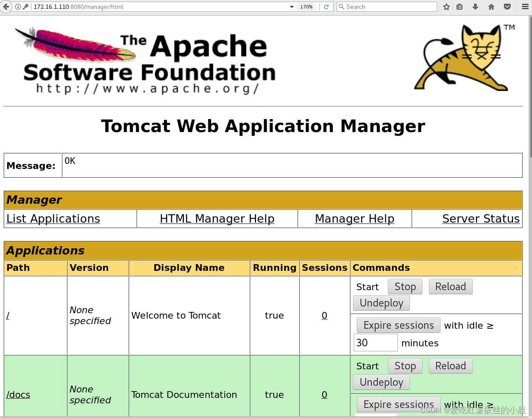Open the clipboard toolbar icon
The width and height of the screenshot is (532, 418).
(x=459, y=7)
